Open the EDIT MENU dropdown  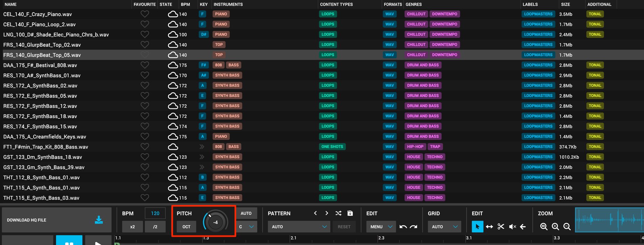(381, 227)
